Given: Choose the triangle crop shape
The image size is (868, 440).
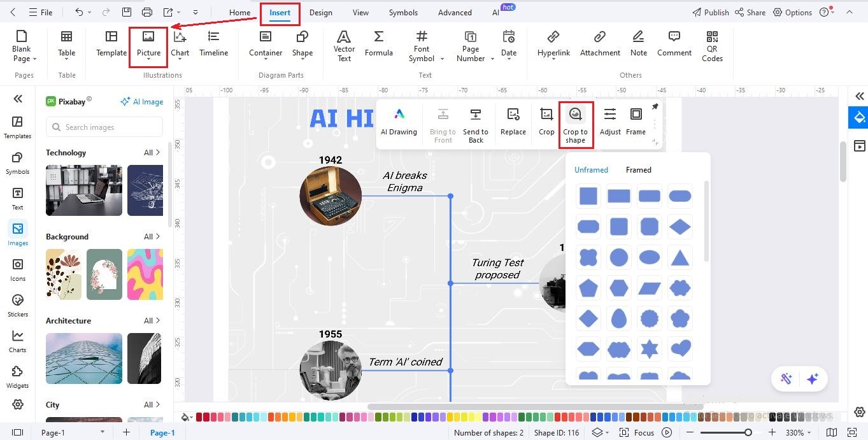Looking at the screenshot, I should 680,257.
